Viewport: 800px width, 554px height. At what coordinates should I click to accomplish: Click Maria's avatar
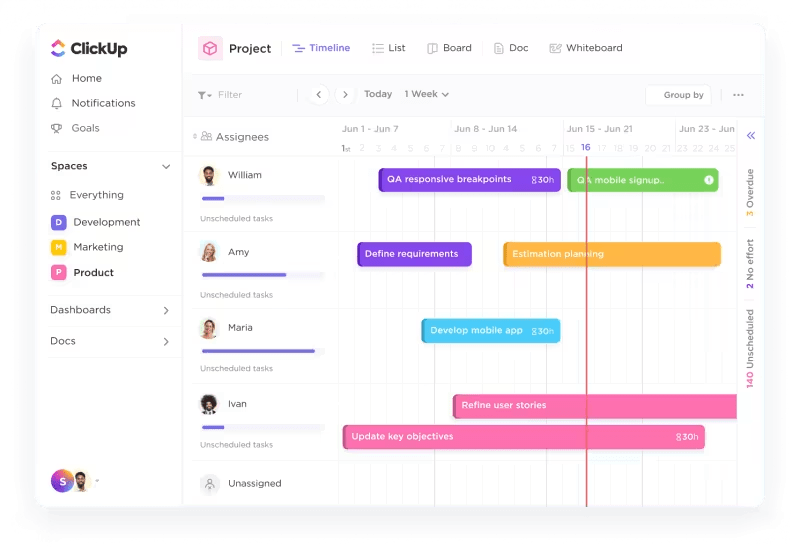[x=208, y=329]
